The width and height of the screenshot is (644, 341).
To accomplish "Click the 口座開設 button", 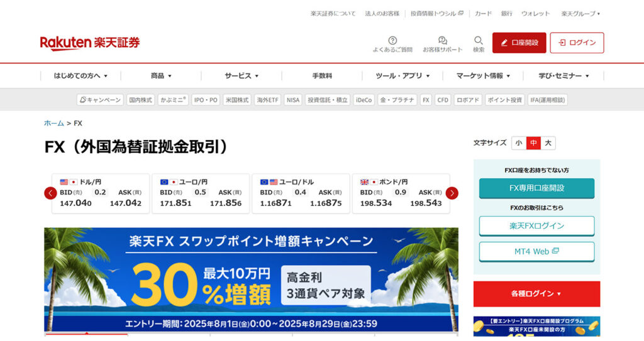I will (x=519, y=43).
